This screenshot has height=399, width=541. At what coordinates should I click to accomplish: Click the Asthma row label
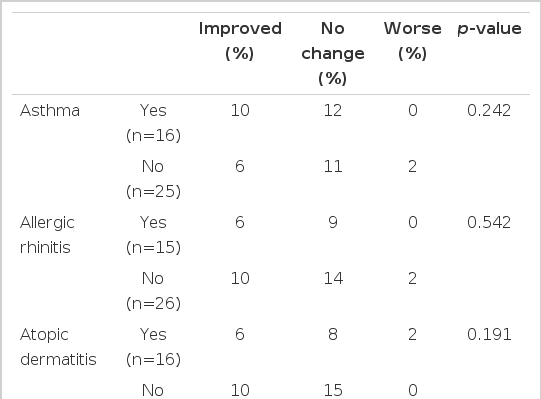click(x=50, y=110)
